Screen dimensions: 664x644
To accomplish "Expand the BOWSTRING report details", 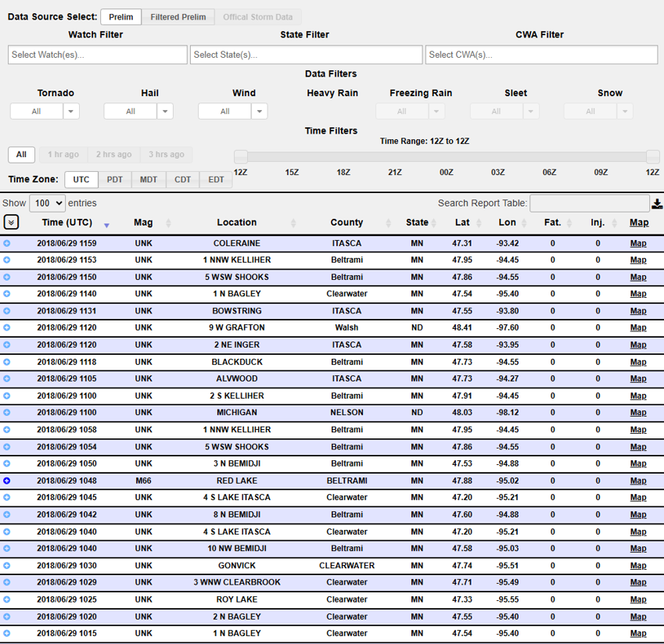I will [7, 311].
